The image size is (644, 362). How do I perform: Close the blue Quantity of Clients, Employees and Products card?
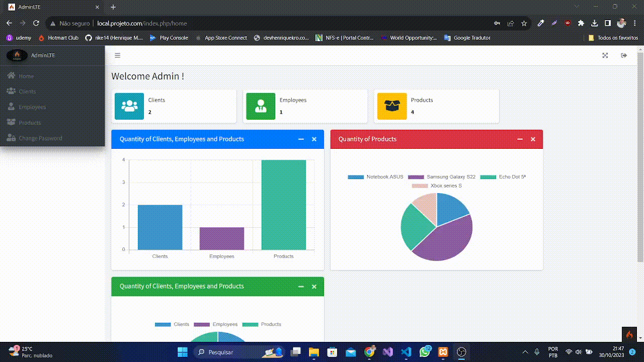pos(314,139)
